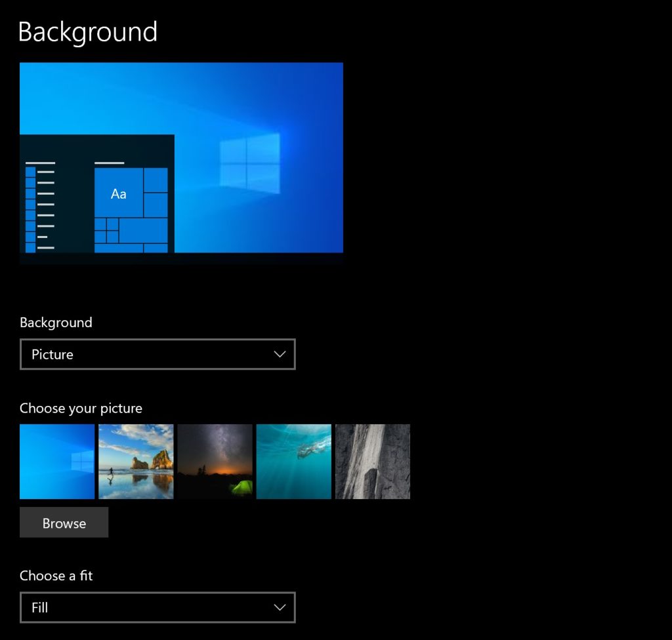The image size is (672, 640).
Task: Open the Background type dropdown showing Picture
Action: [x=157, y=354]
